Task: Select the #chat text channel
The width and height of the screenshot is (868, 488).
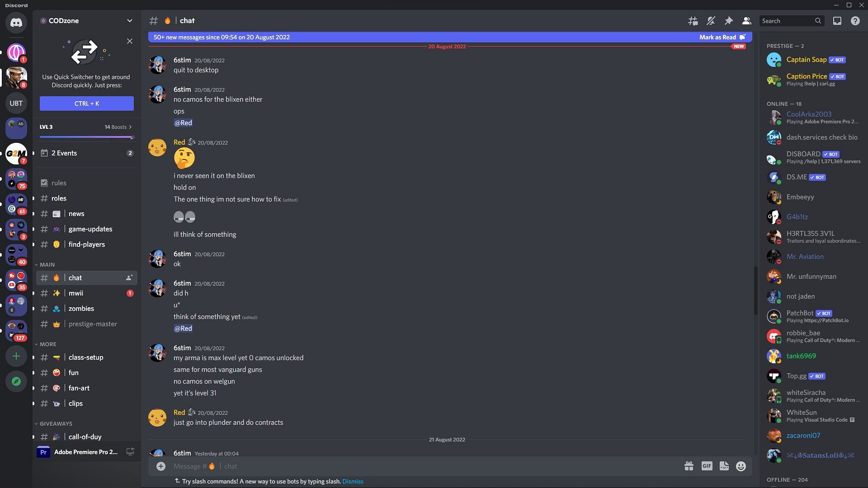Action: (x=75, y=278)
